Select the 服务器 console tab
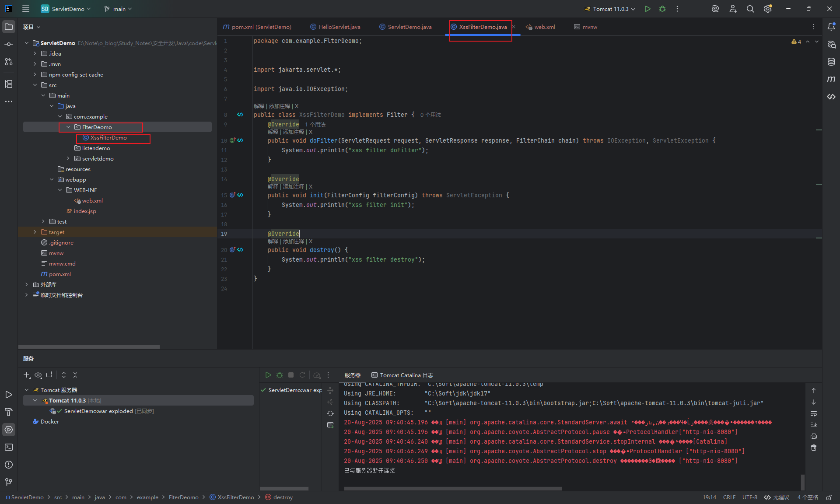840x504 pixels. point(352,375)
